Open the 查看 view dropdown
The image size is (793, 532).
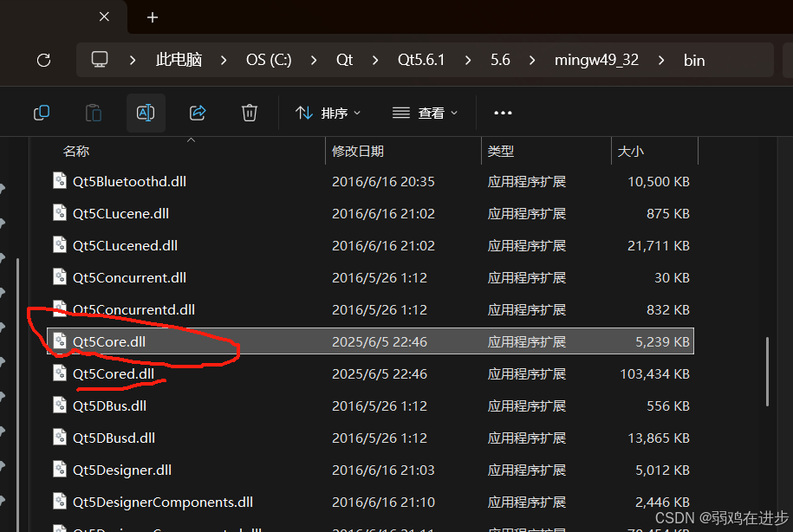click(425, 113)
